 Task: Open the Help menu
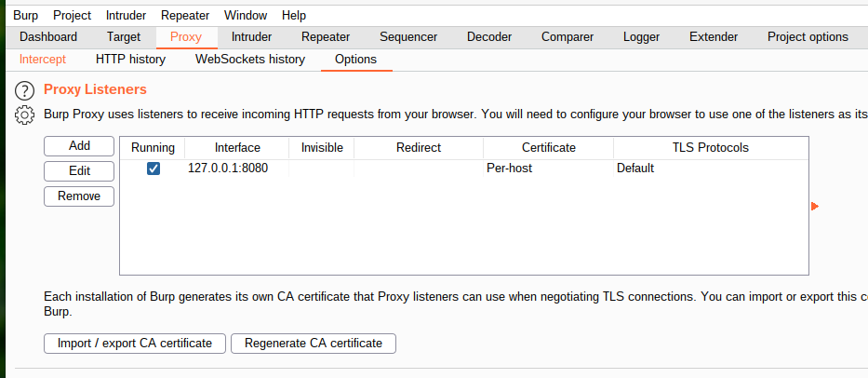click(x=294, y=16)
